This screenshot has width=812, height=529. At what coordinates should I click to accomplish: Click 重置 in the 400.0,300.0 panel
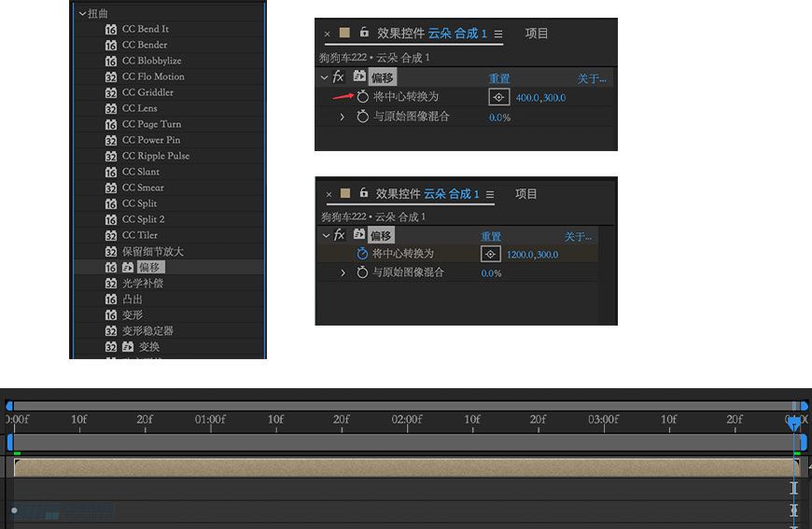(x=499, y=78)
